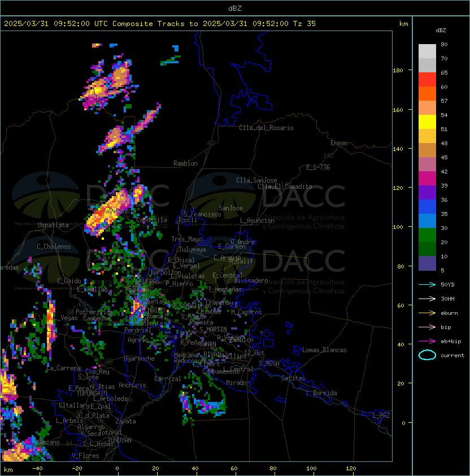Image resolution: width=470 pixels, height=476 pixels.
Task: Select the yellow 51-54 dBZ swatch
Action: coord(427,122)
